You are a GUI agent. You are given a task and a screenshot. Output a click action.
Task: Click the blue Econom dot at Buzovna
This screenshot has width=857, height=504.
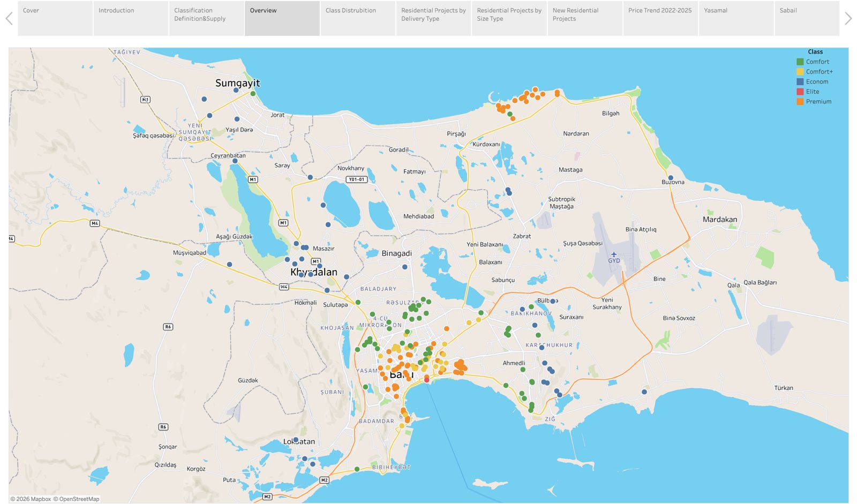tap(671, 178)
